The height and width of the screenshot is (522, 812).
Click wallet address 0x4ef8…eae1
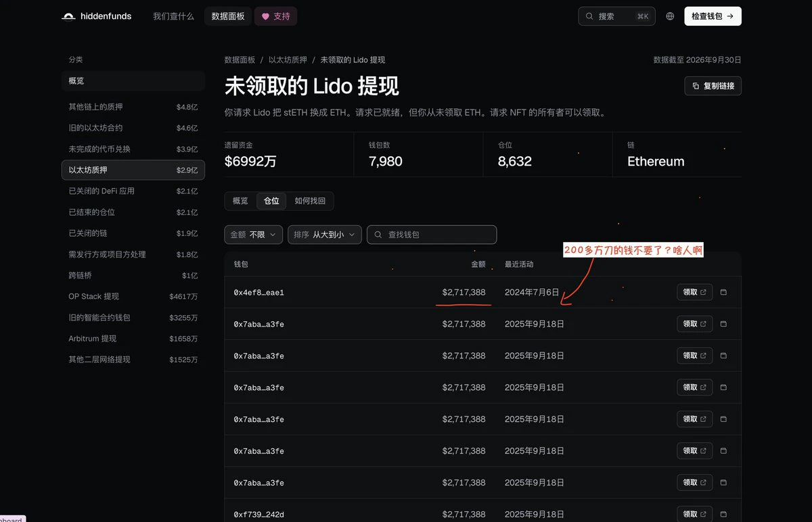pyautogui.click(x=259, y=293)
